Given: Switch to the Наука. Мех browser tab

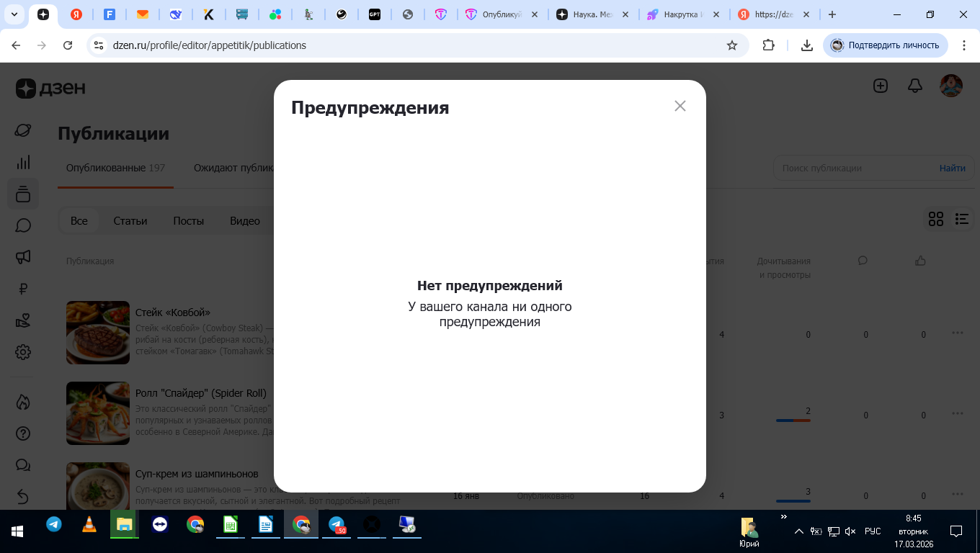Looking at the screenshot, I should 592,14.
